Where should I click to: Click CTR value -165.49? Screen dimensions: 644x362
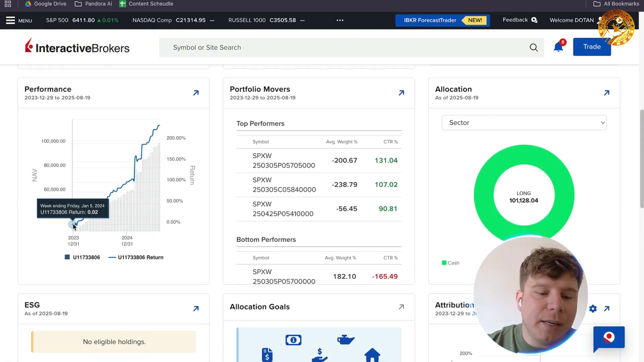coord(385,277)
